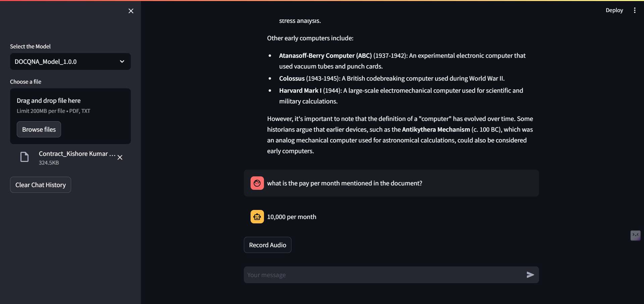
Task: Click the pay per month question message
Action: pos(344,183)
